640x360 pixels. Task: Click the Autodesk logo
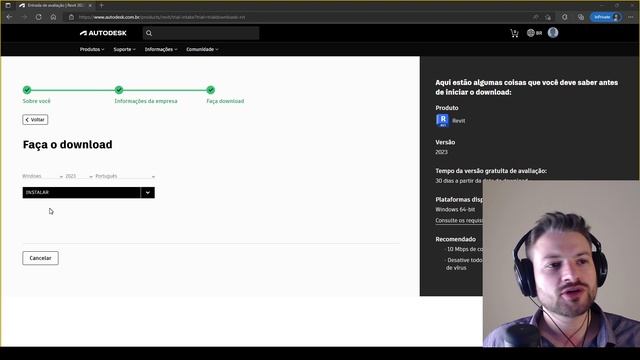tap(103, 33)
